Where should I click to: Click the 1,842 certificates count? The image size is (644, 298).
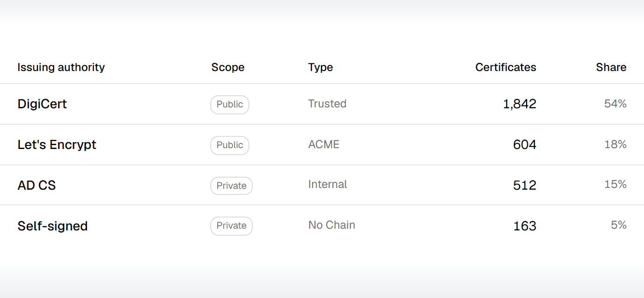coord(519,104)
